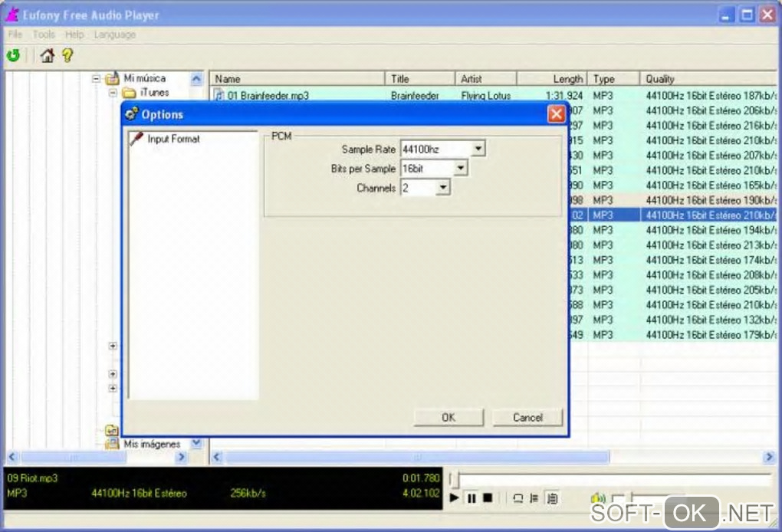Sort by the Artist column header
782x532 pixels.
click(x=486, y=79)
